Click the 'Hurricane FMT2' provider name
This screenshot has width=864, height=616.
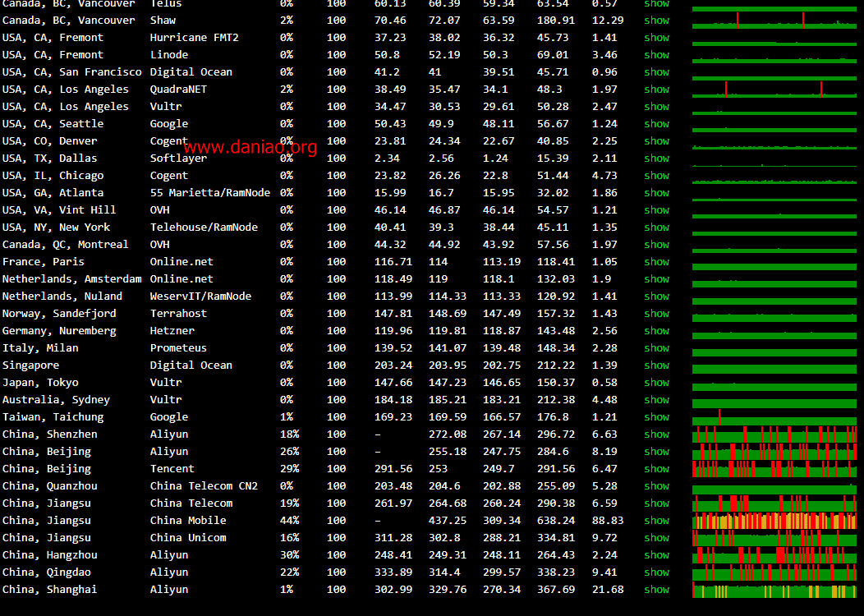point(195,38)
